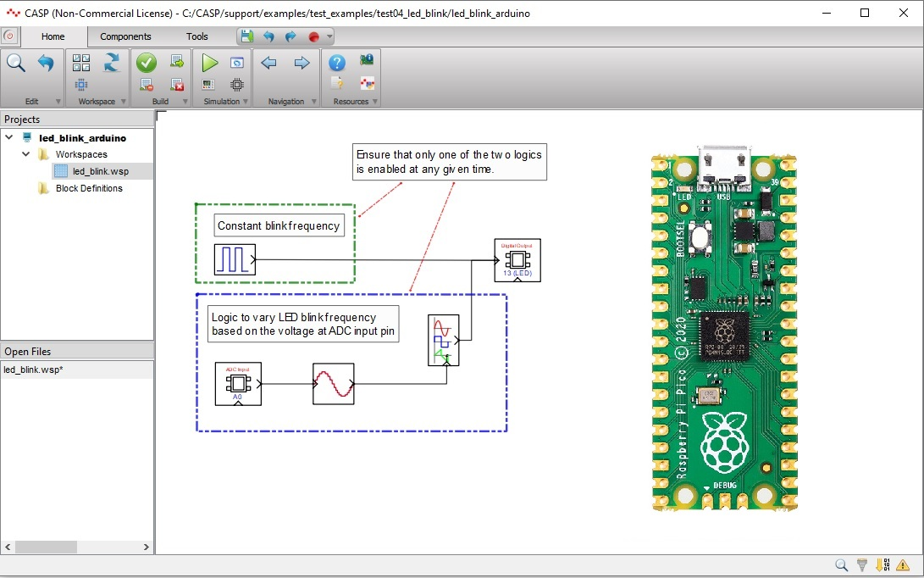Click the Projects panel right scroll arrow
The height and width of the screenshot is (578, 924).
pyautogui.click(x=147, y=547)
